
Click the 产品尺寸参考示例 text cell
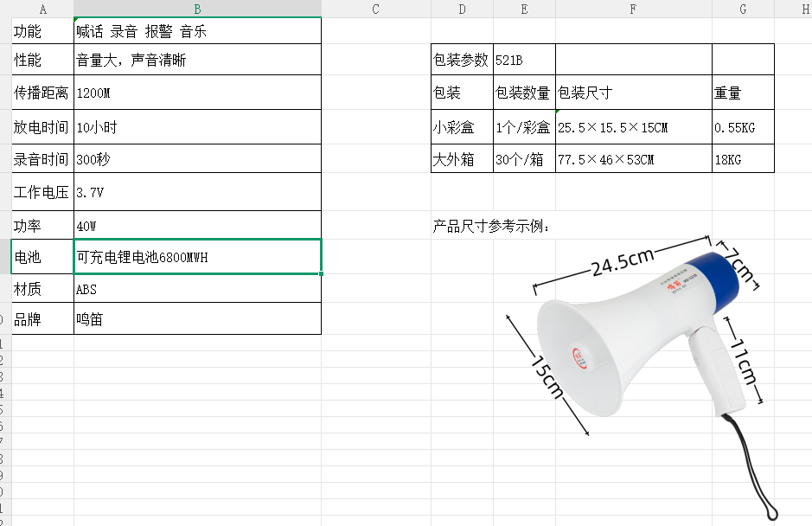491,226
